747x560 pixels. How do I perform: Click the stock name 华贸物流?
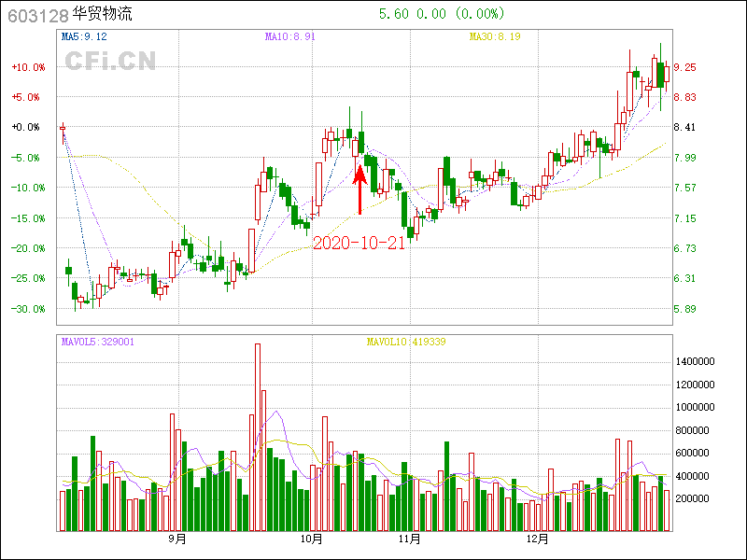tap(103, 15)
